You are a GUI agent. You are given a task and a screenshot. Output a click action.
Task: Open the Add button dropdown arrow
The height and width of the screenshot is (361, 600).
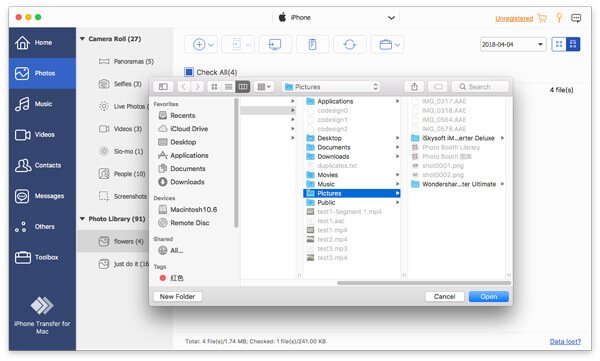210,45
